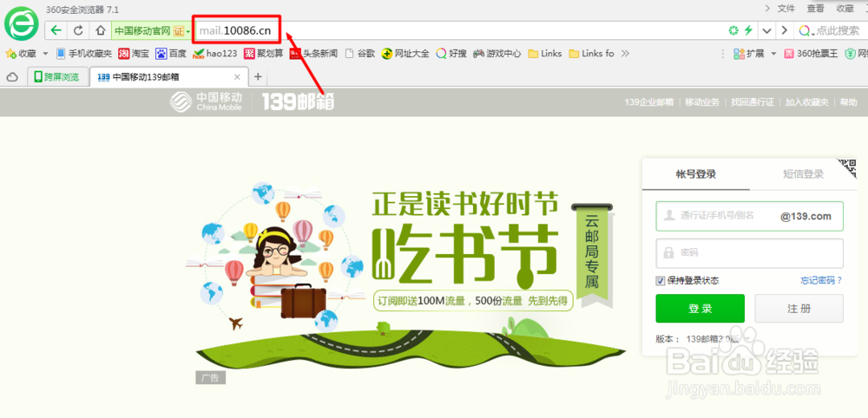Screen dimensions: 868x418
Task: Go back with the browser back arrow
Action: pos(56,30)
